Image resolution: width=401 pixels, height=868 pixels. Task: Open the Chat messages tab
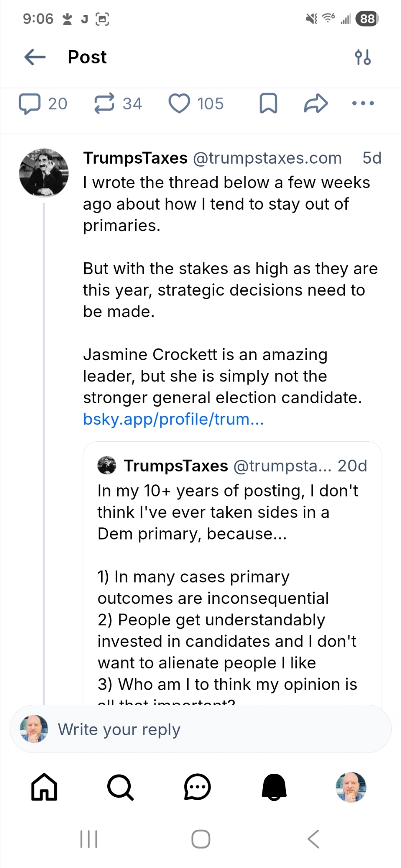197,787
